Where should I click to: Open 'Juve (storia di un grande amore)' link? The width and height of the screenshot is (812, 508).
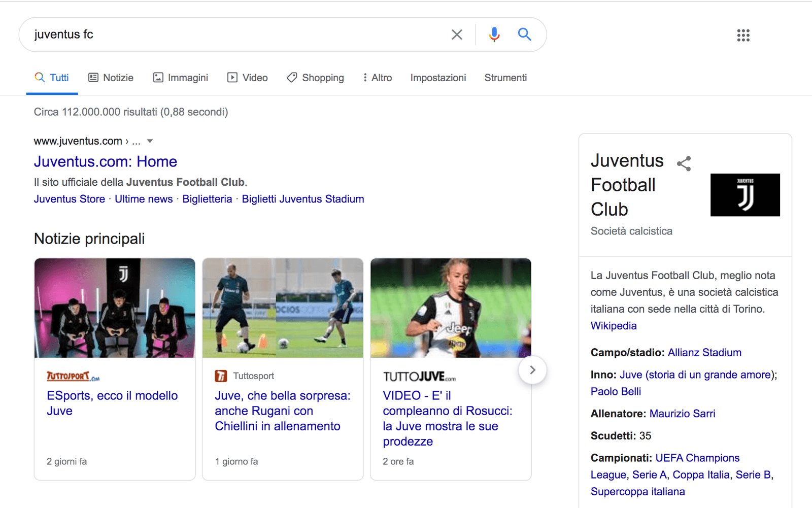click(695, 375)
